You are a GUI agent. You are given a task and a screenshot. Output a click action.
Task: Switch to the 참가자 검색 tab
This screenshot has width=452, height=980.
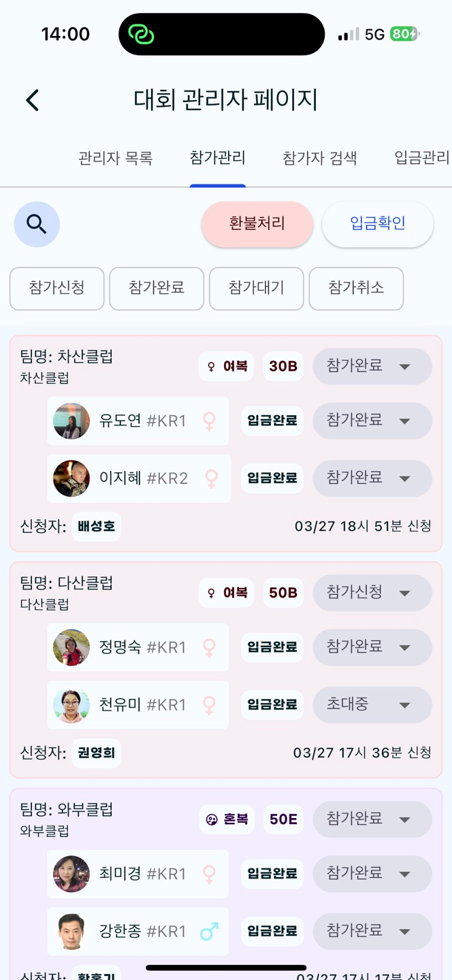point(320,159)
